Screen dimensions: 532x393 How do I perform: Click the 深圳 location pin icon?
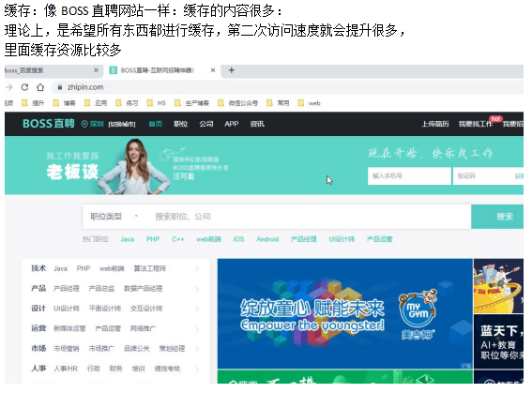[x=84, y=124]
